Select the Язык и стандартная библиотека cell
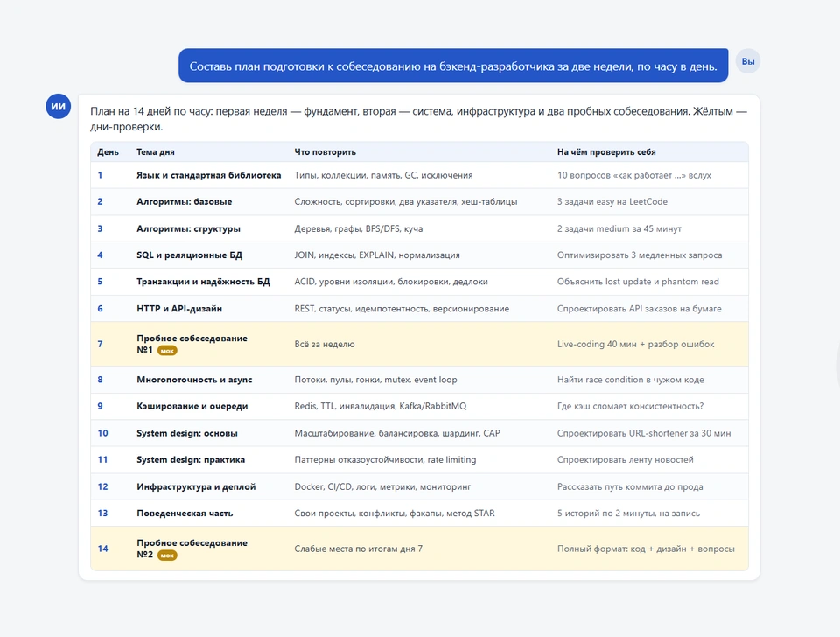The image size is (840, 637). click(209, 175)
